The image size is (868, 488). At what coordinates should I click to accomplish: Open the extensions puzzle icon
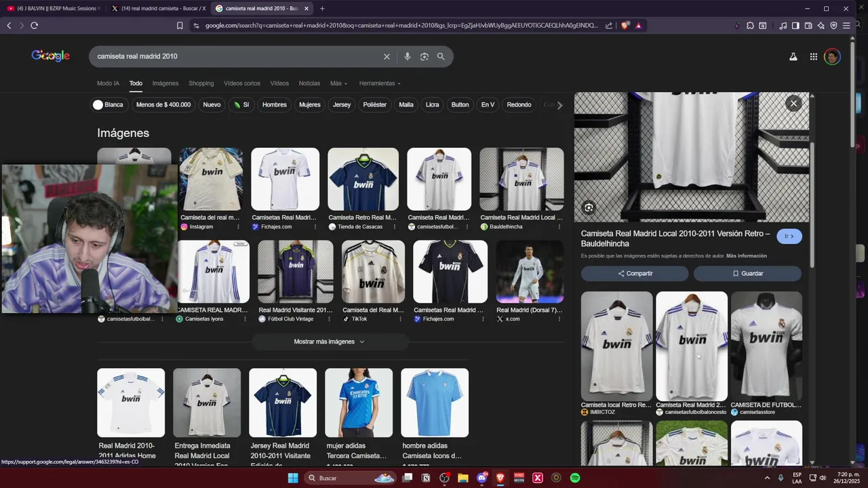(750, 26)
